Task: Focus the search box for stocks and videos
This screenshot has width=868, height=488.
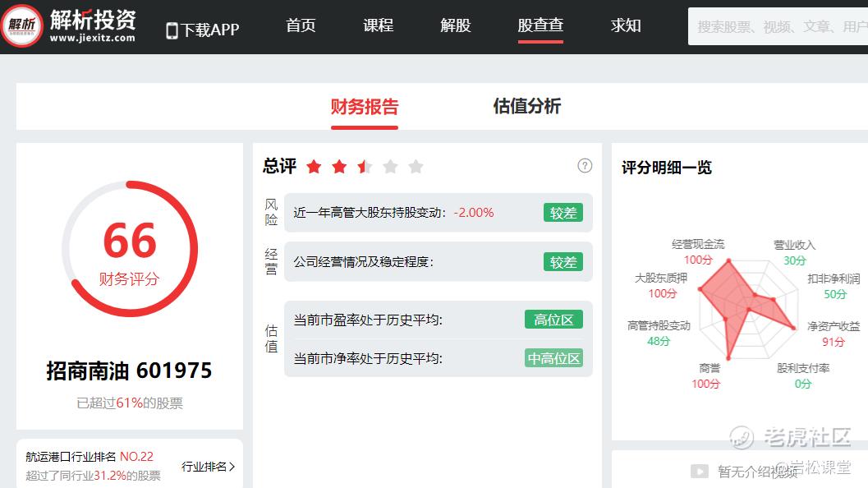Action: [x=778, y=26]
